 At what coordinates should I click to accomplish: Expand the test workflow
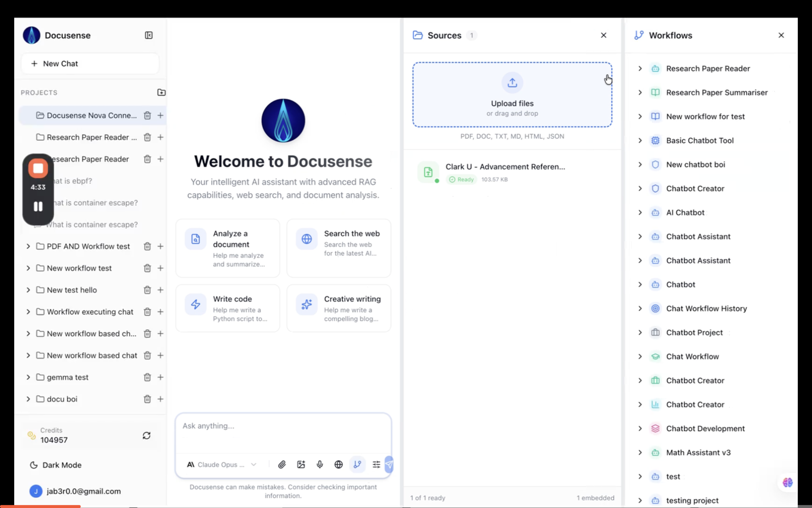point(640,477)
